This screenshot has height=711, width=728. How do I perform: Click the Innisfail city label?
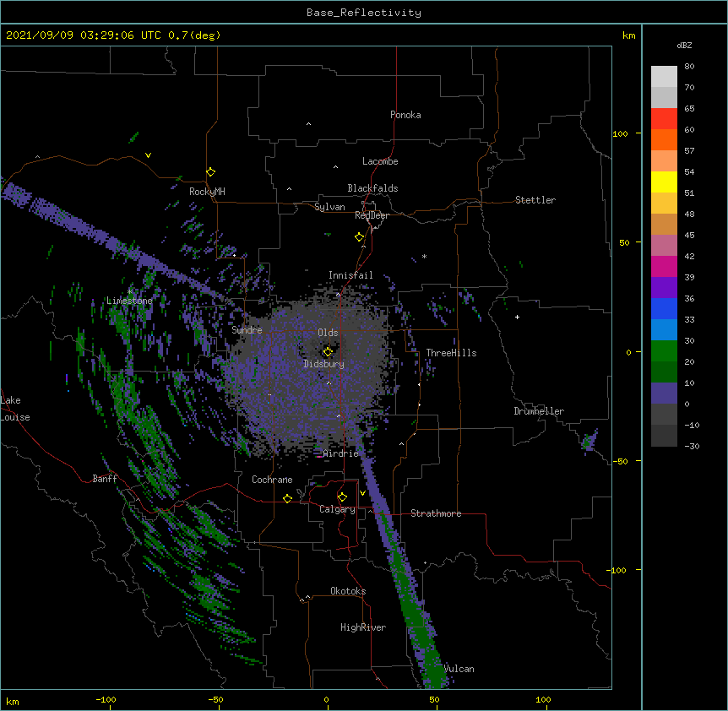coord(350,275)
